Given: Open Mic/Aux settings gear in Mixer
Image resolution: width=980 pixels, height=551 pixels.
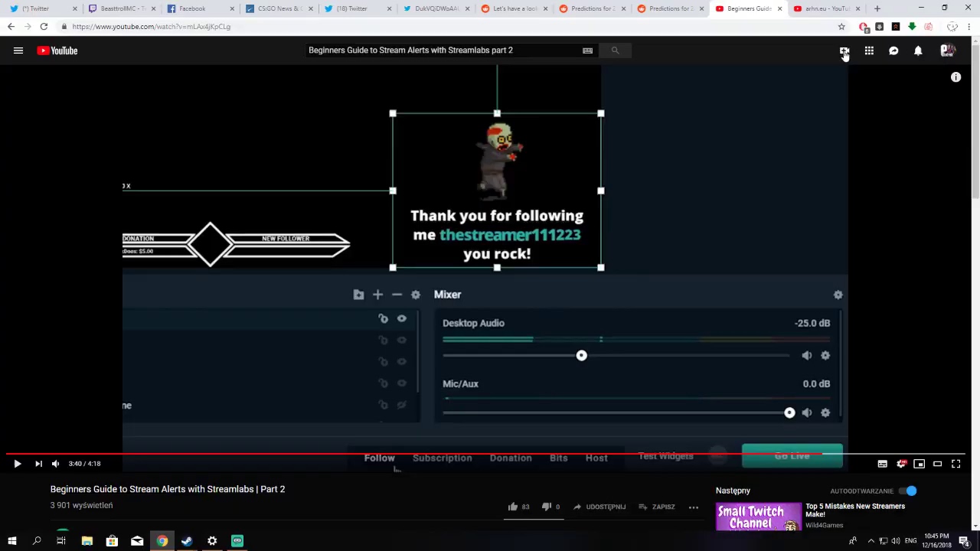Looking at the screenshot, I should click(825, 412).
